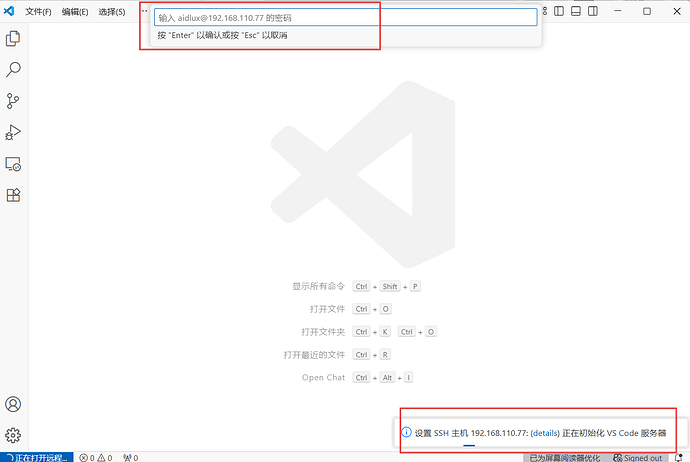This screenshot has height=462, width=690.
Task: Open the Explorer view in activity bar
Action: tap(14, 38)
